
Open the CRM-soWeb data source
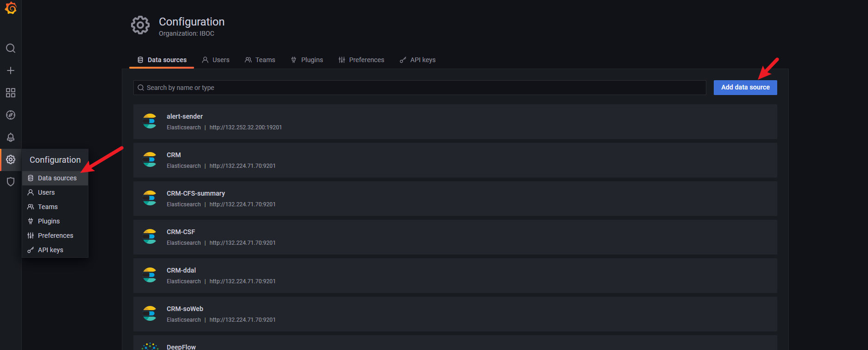point(185,309)
